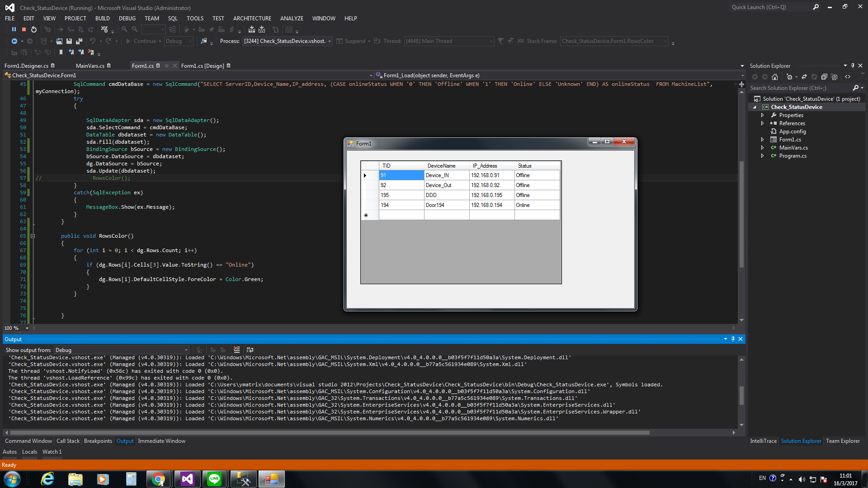Click the Output panel horizontal scrollbar

click(x=370, y=432)
